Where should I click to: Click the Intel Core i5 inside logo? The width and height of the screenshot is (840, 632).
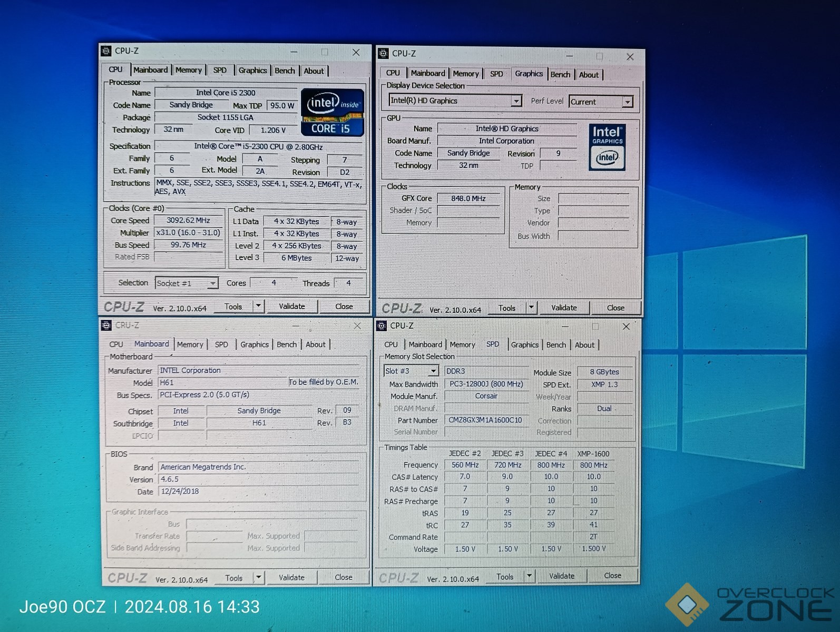(x=332, y=112)
